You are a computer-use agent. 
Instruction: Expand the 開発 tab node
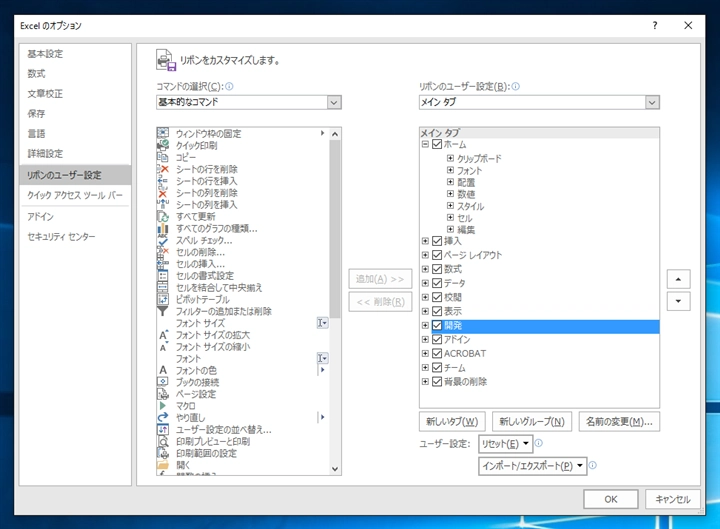425,326
